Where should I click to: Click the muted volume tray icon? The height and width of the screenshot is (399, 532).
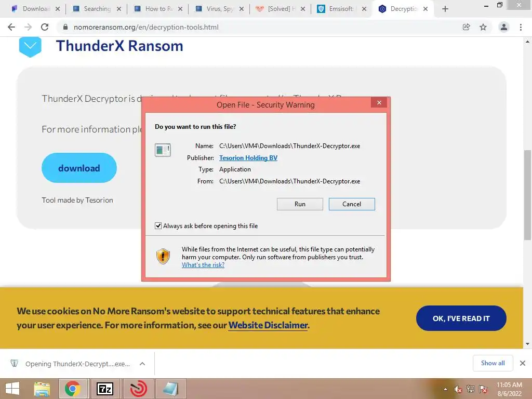(458, 389)
